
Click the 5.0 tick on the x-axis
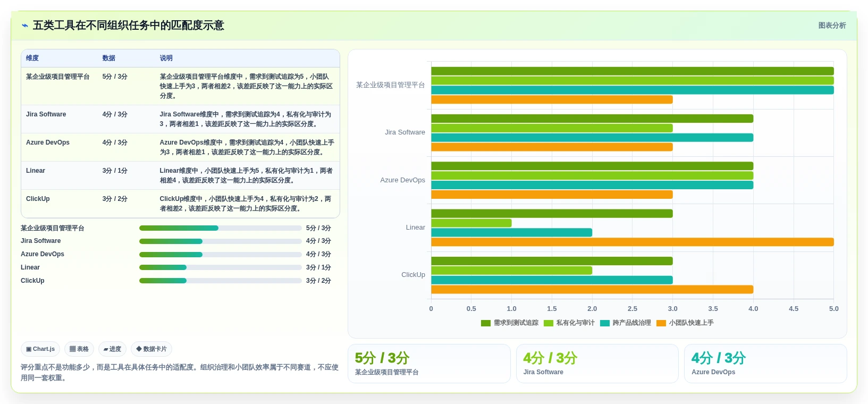coord(833,309)
